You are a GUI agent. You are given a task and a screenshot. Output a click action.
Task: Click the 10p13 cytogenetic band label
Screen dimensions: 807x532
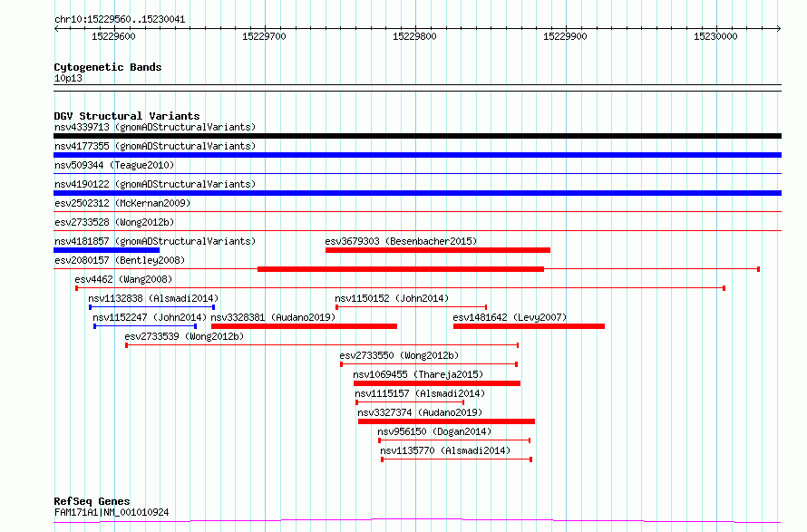click(x=68, y=78)
